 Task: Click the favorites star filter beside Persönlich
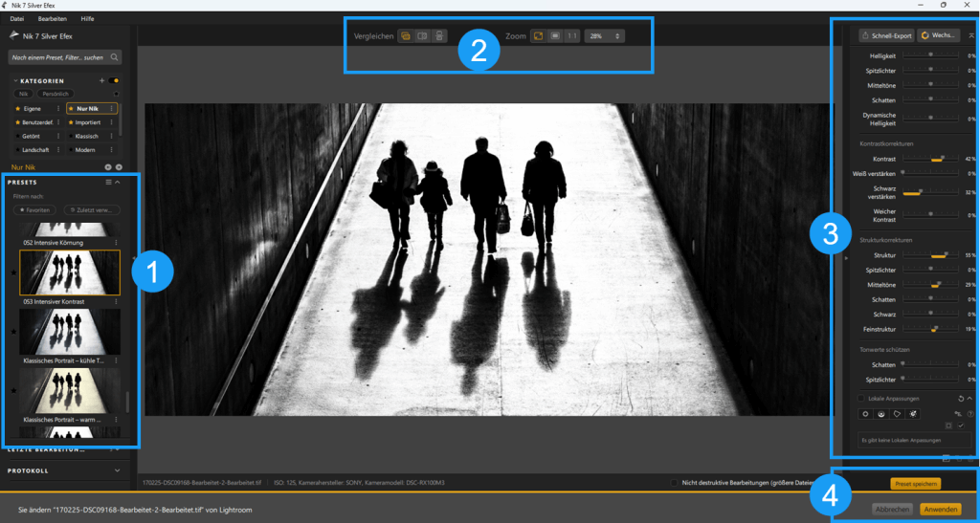click(x=116, y=95)
